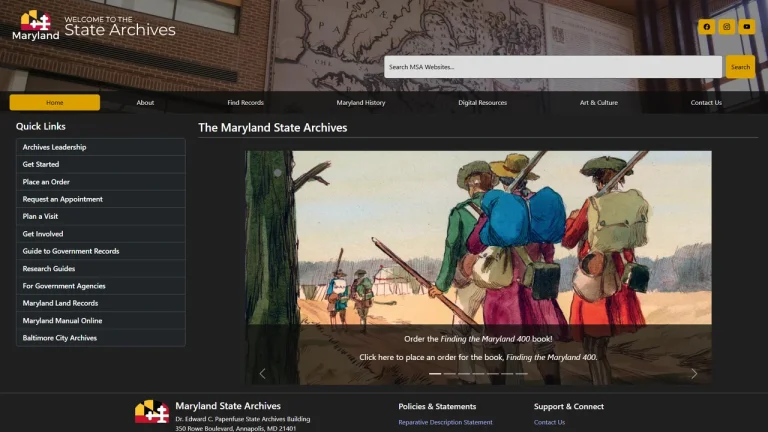768x432 pixels.
Task: Open Maryland Land Records quick link
Action: pyautogui.click(x=100, y=303)
